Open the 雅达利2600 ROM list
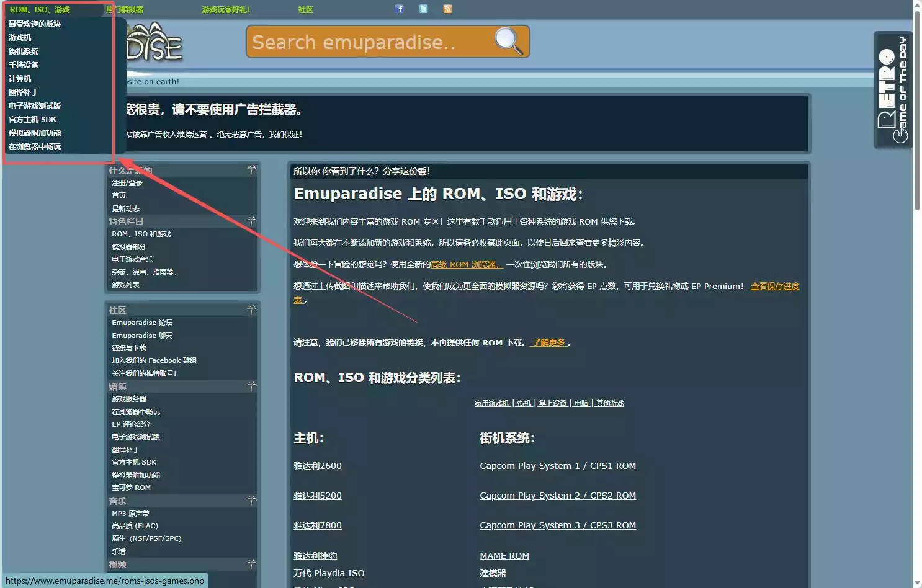The height and width of the screenshot is (588, 922). [x=318, y=466]
